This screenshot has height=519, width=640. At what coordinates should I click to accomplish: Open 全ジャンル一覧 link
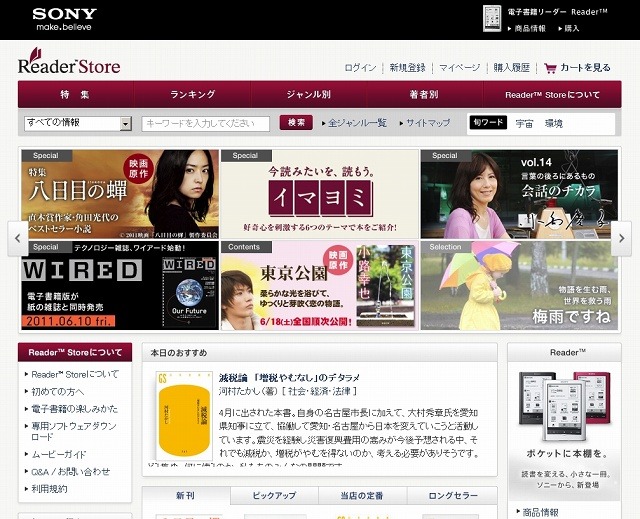[x=357, y=123]
